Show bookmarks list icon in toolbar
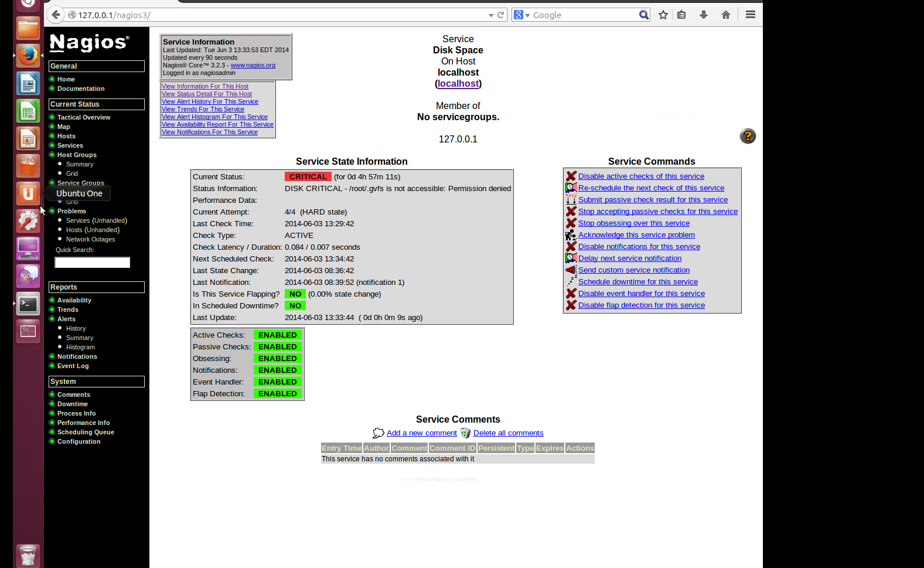Screen dimensions: 924x568 click(x=681, y=15)
